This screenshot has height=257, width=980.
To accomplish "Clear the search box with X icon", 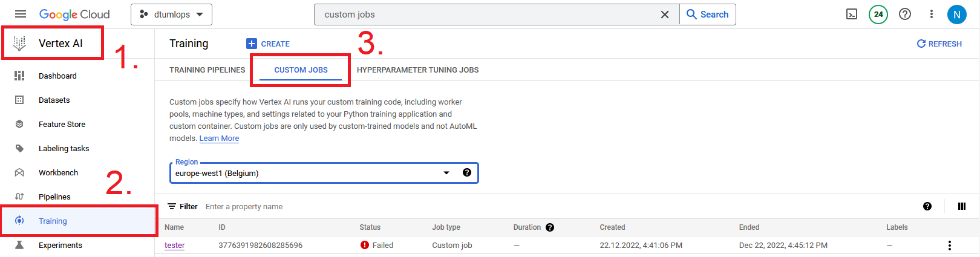I will (x=665, y=15).
